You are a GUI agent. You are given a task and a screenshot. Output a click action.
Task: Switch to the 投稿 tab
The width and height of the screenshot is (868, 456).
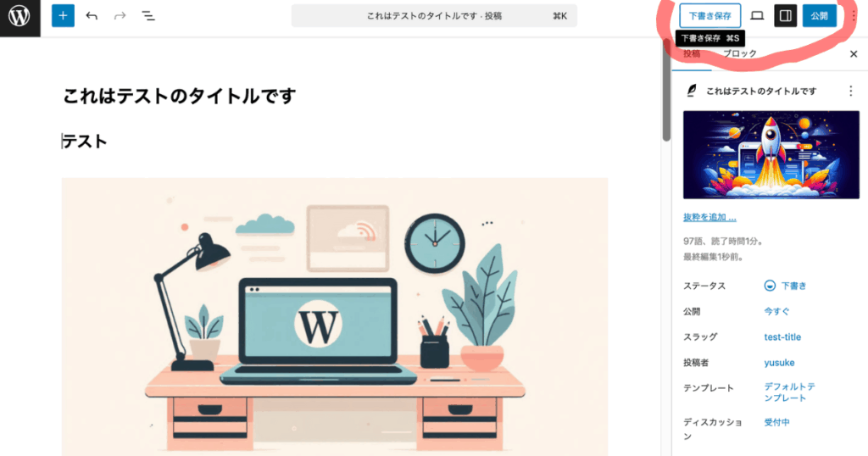[692, 54]
